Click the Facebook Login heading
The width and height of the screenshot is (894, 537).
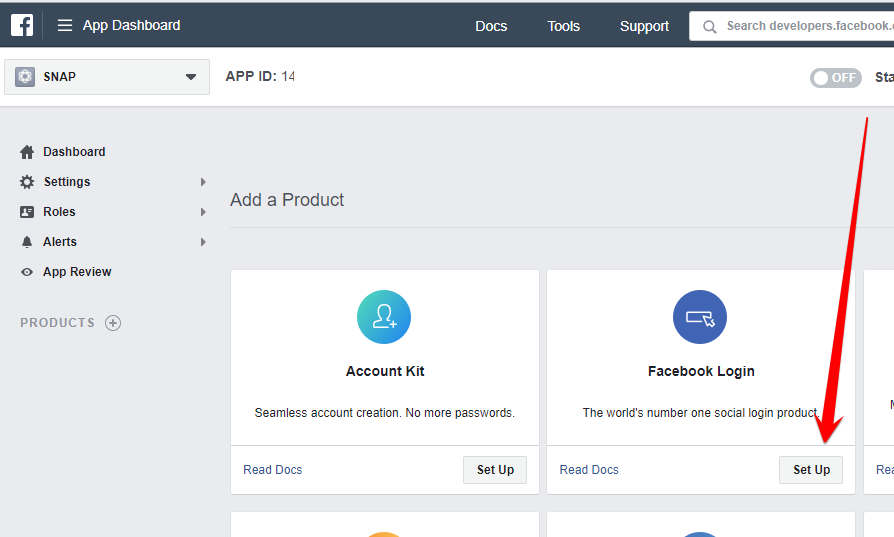point(701,372)
